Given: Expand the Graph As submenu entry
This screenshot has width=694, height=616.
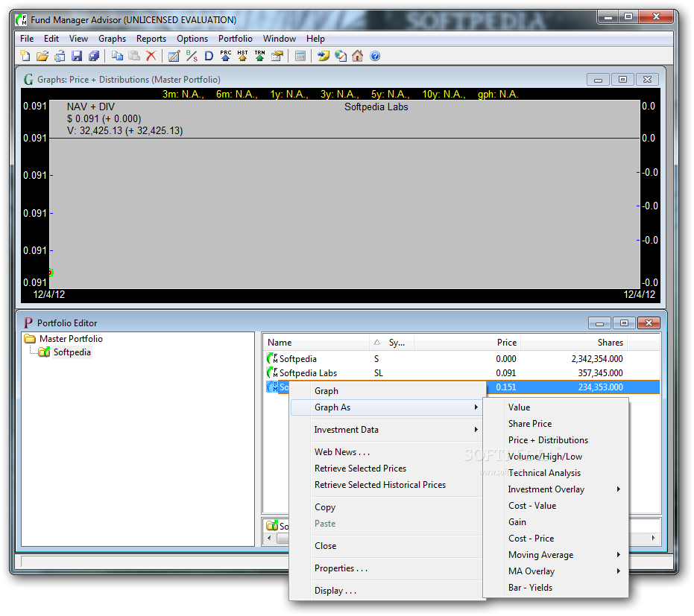Looking at the screenshot, I should pyautogui.click(x=388, y=407).
